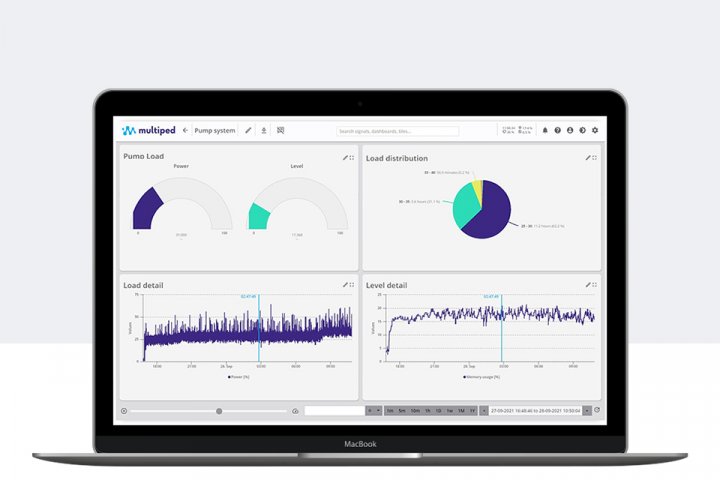Edit the Load distribution tile with pencil
Viewport: 720px width, 480px height.
click(588, 158)
